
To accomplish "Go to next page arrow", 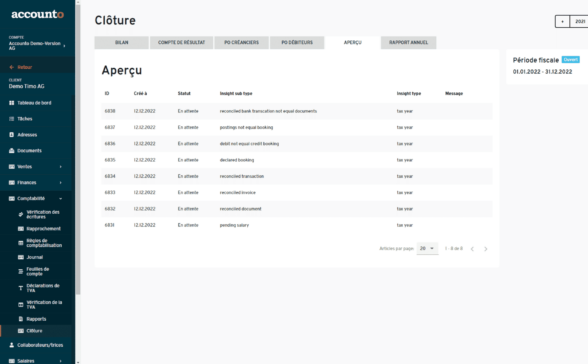I will tap(486, 249).
